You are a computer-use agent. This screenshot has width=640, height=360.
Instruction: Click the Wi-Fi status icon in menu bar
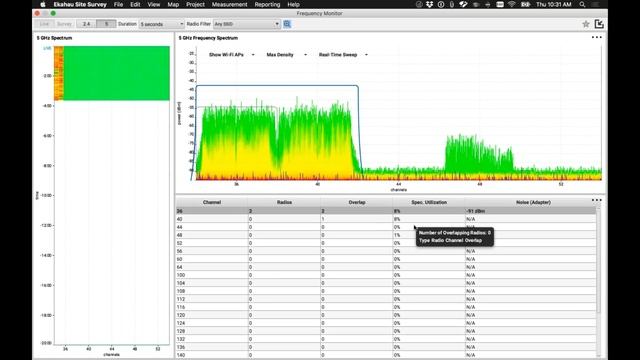pyautogui.click(x=511, y=4)
